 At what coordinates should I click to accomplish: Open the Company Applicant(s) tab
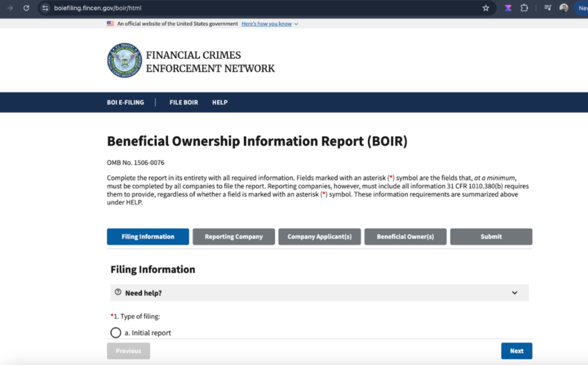click(319, 236)
